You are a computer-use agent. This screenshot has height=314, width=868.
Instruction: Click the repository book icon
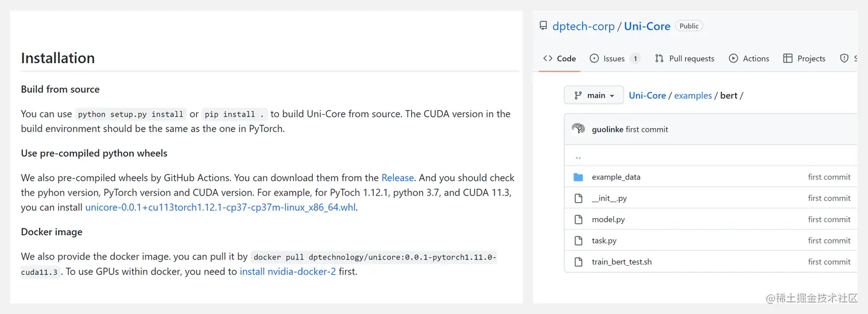point(543,26)
